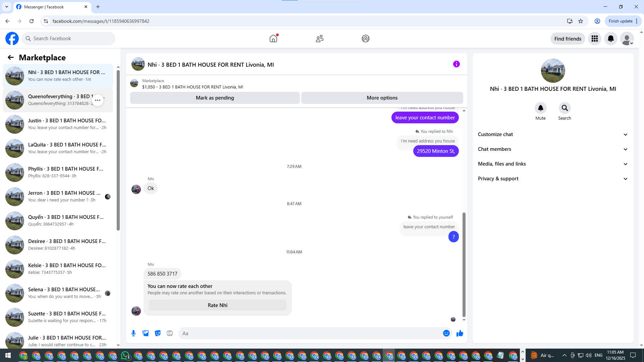
Task: Expand Privacy & support section
Action: (553, 179)
